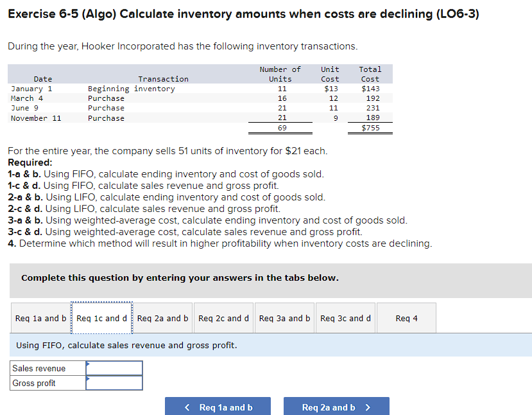This screenshot has height=415, width=532.
Task: Open the Req 3c and d tab
Action: (x=345, y=317)
